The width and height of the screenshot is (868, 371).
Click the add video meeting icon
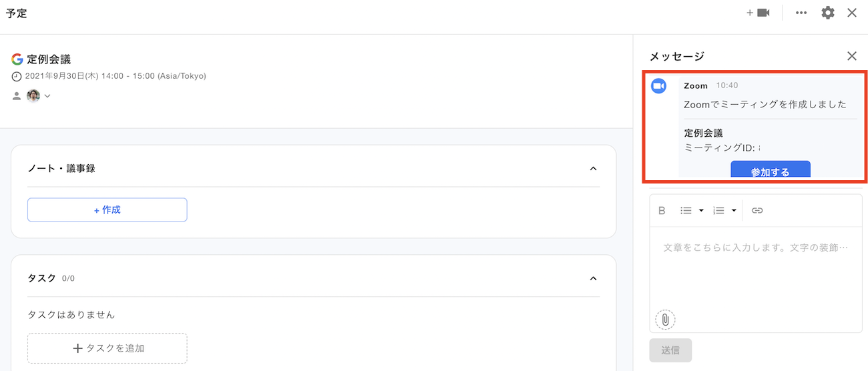[758, 13]
